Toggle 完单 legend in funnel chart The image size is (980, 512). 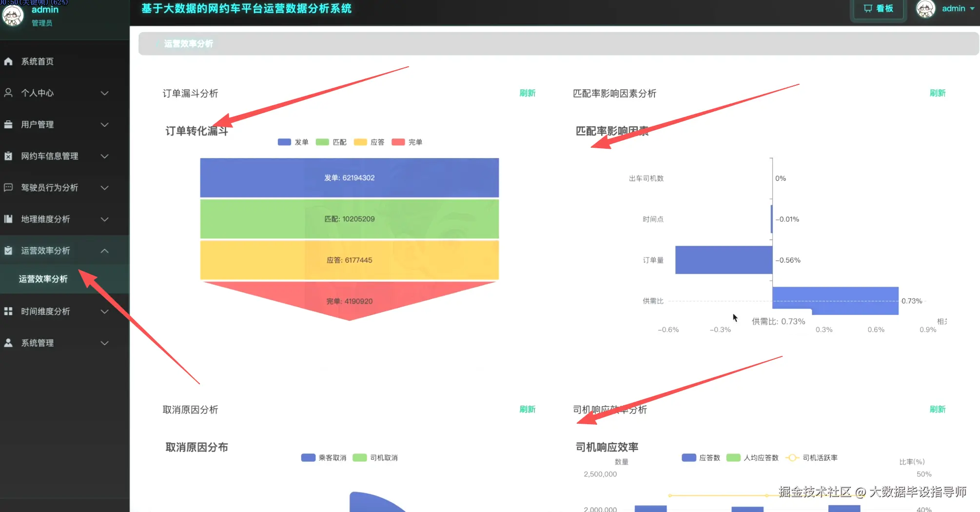tap(407, 142)
